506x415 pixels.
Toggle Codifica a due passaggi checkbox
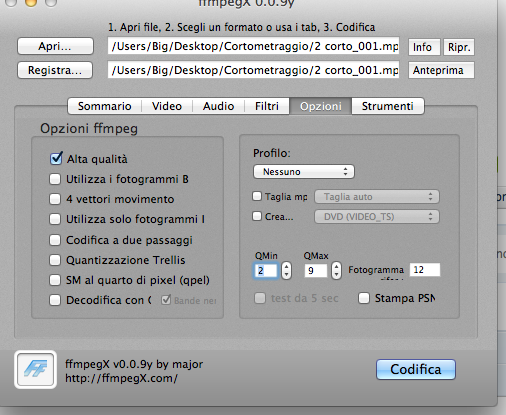(55, 240)
